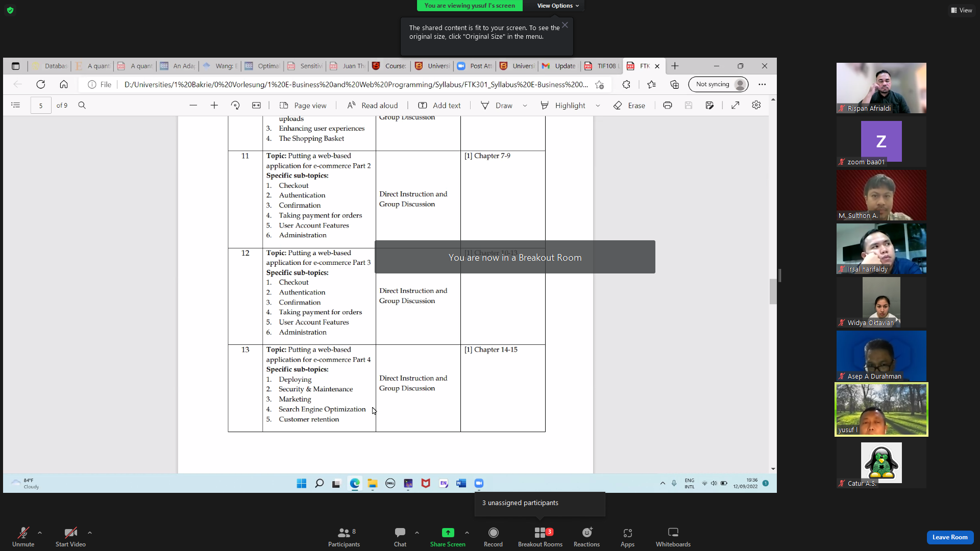Close the FTK PDF tab

(657, 66)
